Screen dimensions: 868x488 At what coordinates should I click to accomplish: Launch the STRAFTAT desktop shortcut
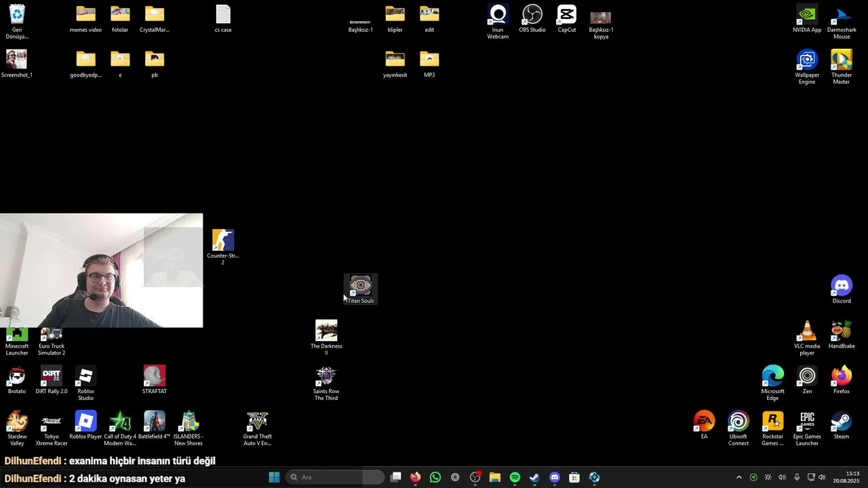point(155,380)
